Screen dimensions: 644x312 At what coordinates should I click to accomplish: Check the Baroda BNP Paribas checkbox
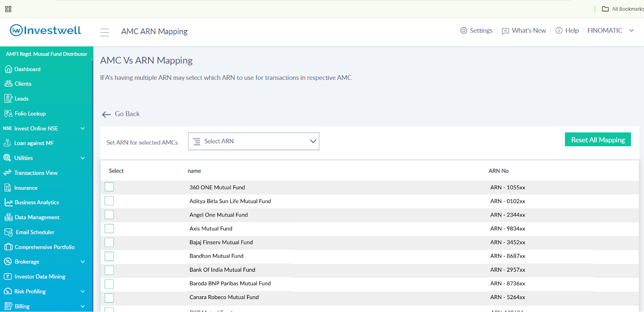click(x=109, y=284)
